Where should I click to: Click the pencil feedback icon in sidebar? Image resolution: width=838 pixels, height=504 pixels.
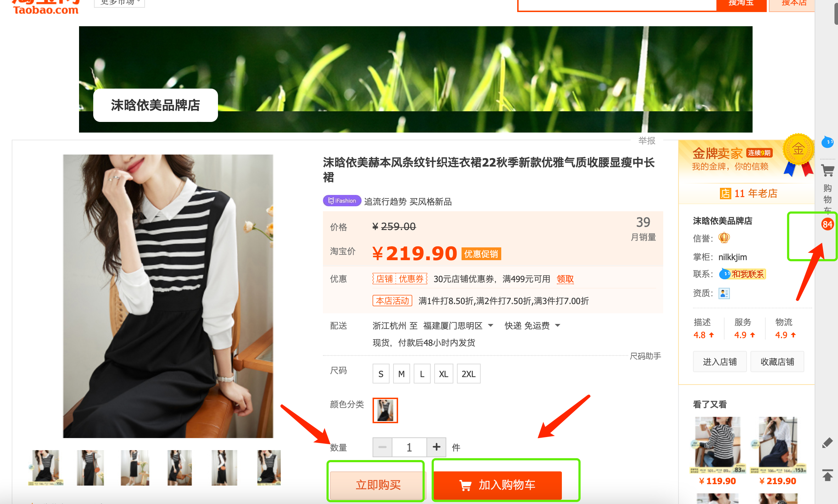coord(827,443)
